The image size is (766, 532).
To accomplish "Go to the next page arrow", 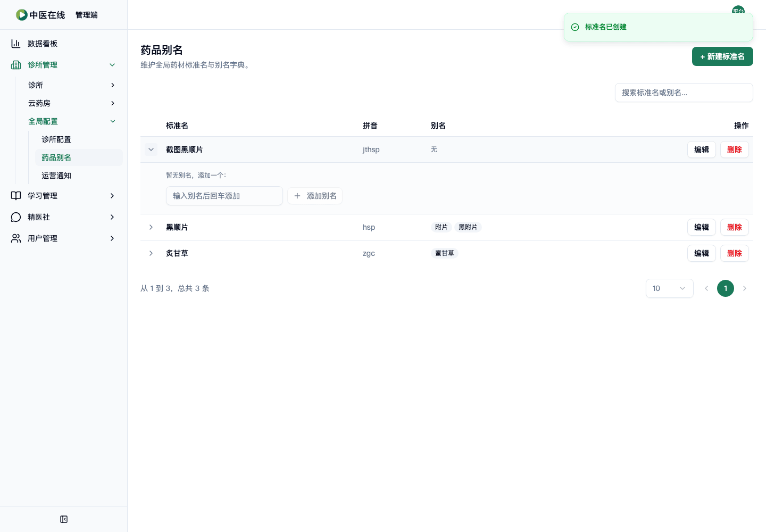I will pyautogui.click(x=745, y=288).
